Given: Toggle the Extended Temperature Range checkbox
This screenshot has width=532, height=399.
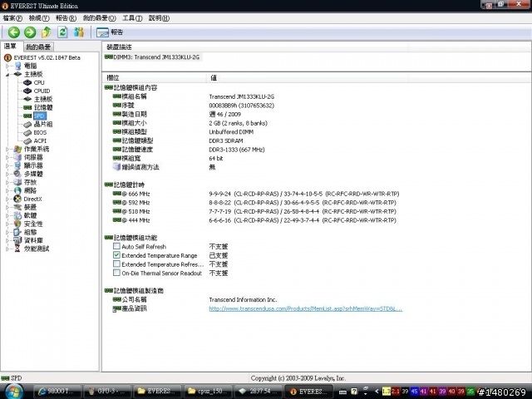Looking at the screenshot, I should 116,255.
